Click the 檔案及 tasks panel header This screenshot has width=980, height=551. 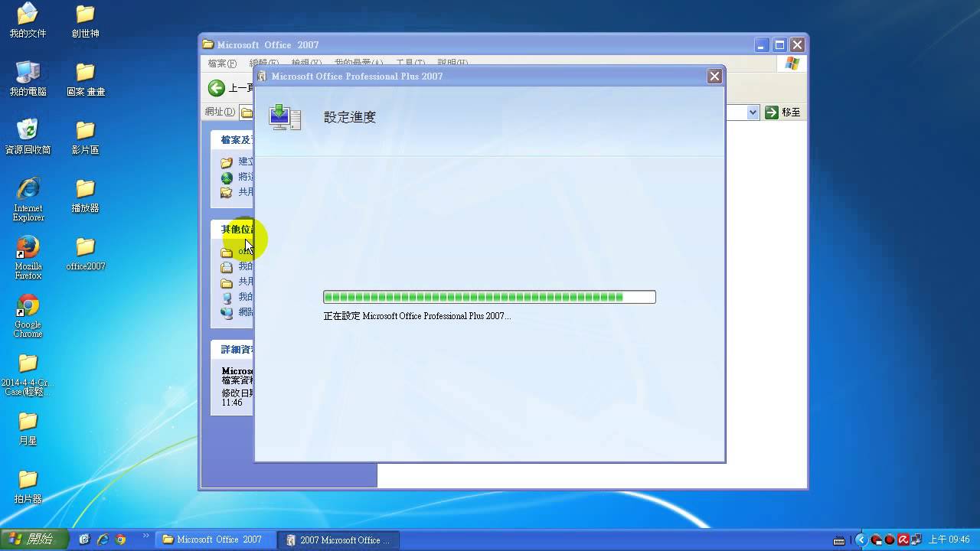[x=233, y=140]
